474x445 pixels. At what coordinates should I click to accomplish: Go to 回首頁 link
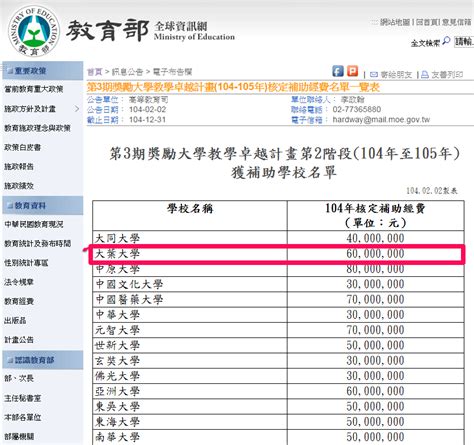pyautogui.click(x=427, y=22)
